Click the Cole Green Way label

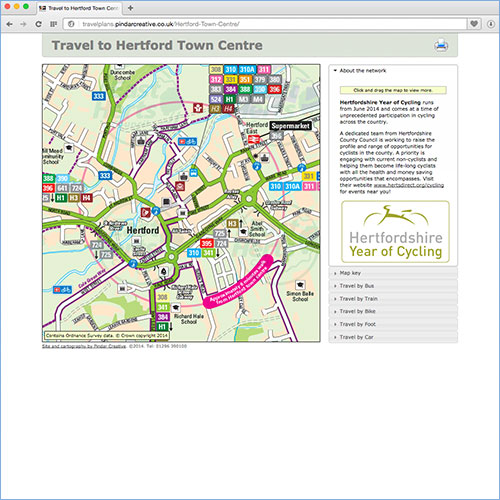pyautogui.click(x=92, y=279)
